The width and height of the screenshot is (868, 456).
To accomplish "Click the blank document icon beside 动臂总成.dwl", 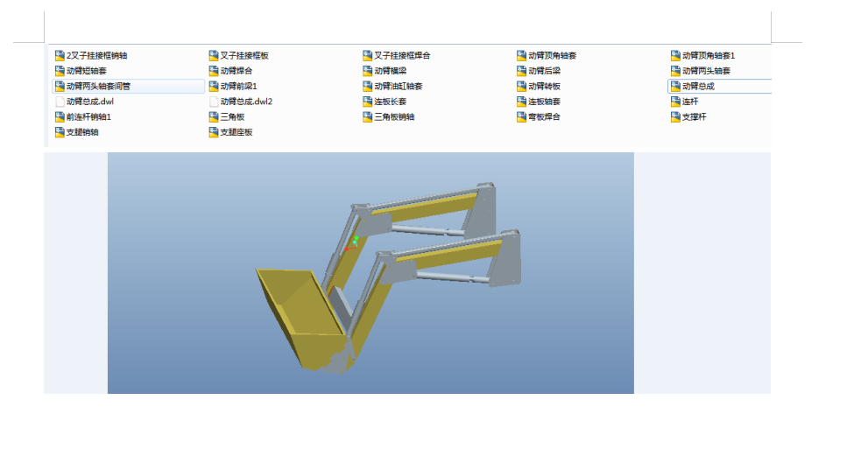I will point(60,102).
